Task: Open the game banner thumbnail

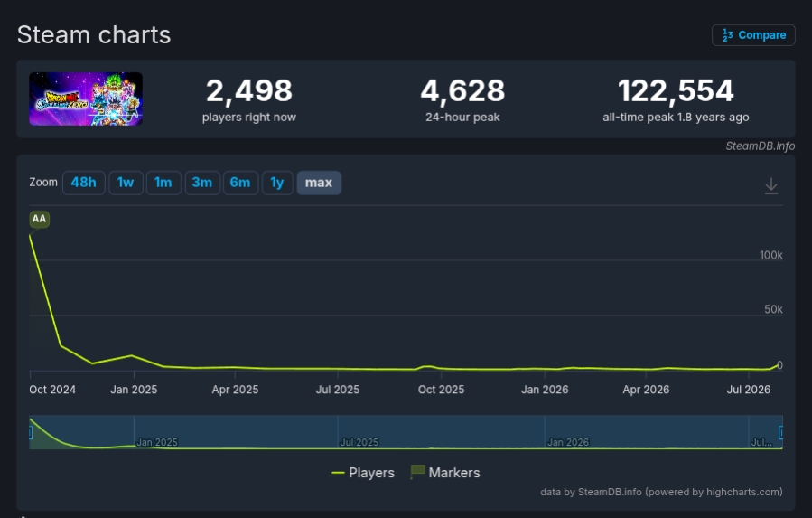Action: (x=86, y=99)
